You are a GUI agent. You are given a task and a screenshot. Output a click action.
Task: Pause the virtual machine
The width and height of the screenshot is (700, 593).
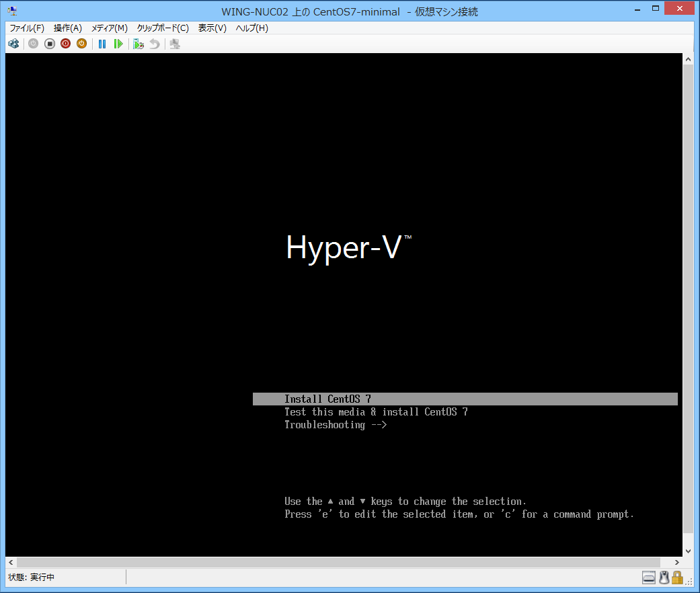[102, 44]
